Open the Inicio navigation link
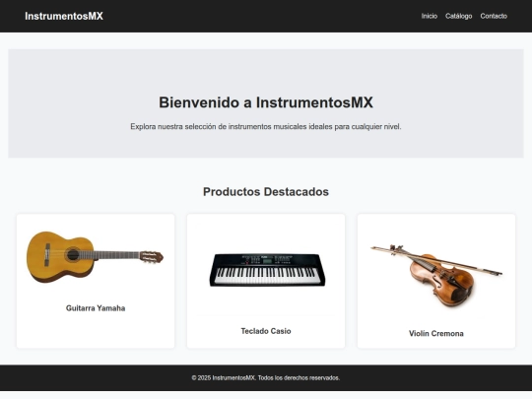This screenshot has width=532, height=399. click(430, 16)
